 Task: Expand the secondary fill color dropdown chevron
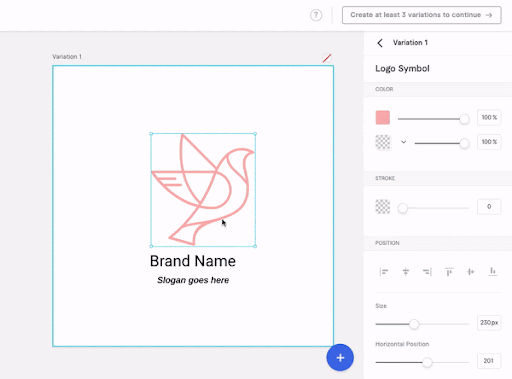click(403, 142)
